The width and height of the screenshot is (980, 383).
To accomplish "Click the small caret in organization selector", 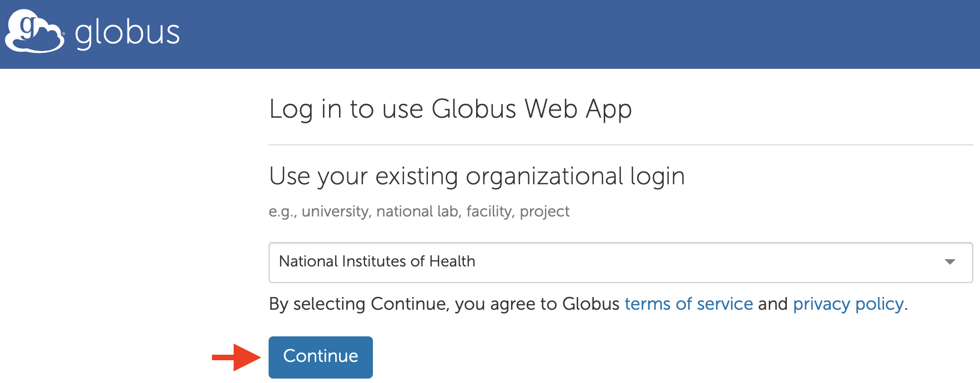I will 949,262.
